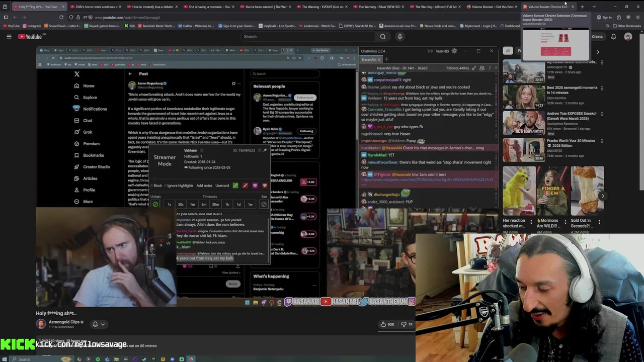Open the Spotify icon in the taskbar
644x362 pixels.
98,359
